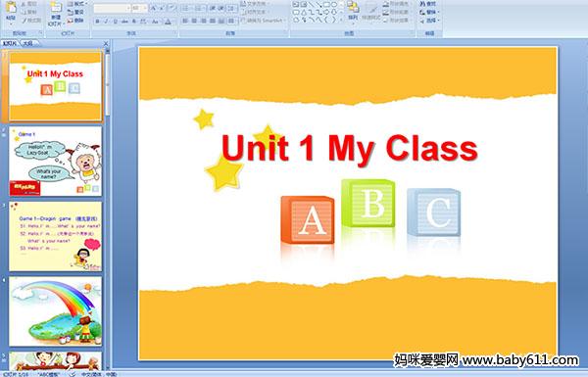Toggle bold formatting
The height and width of the screenshot is (377, 588).
click(x=98, y=22)
